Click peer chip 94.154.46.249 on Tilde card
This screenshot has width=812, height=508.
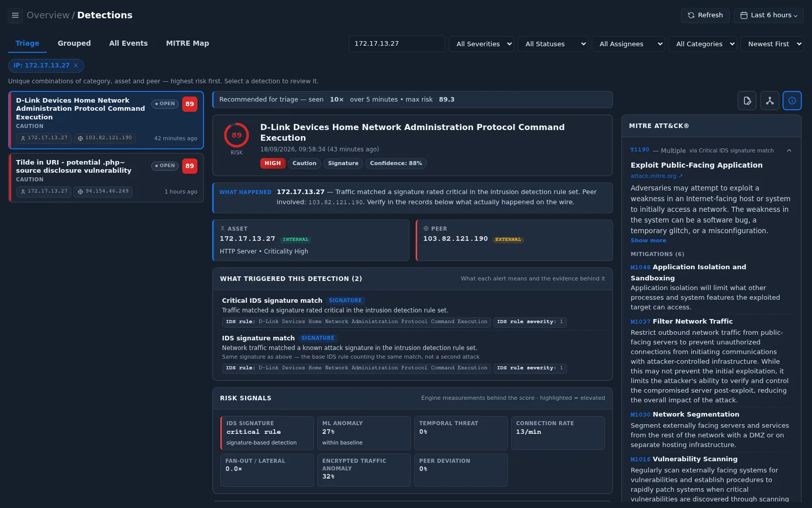[103, 192]
